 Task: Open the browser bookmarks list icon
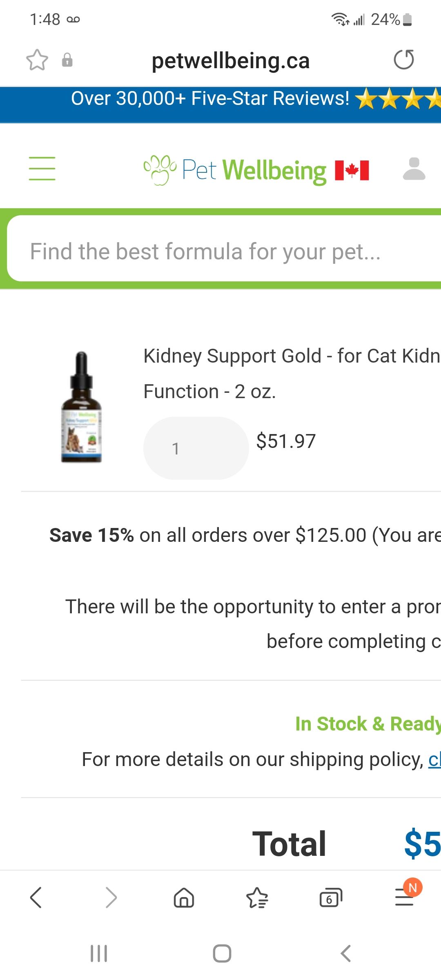[257, 898]
